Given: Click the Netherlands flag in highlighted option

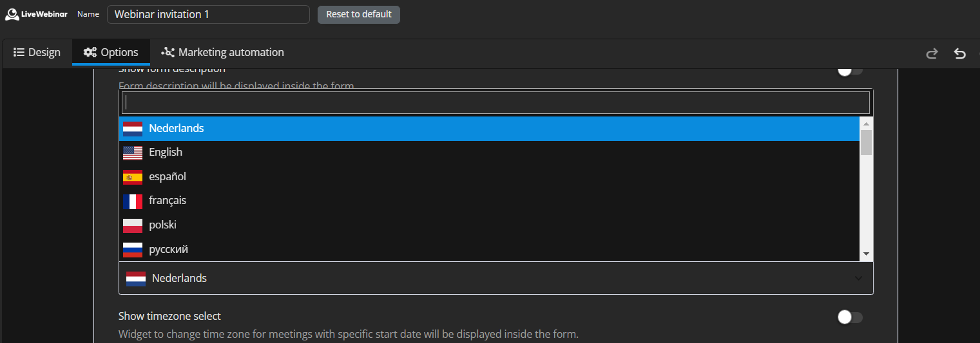Looking at the screenshot, I should [133, 129].
